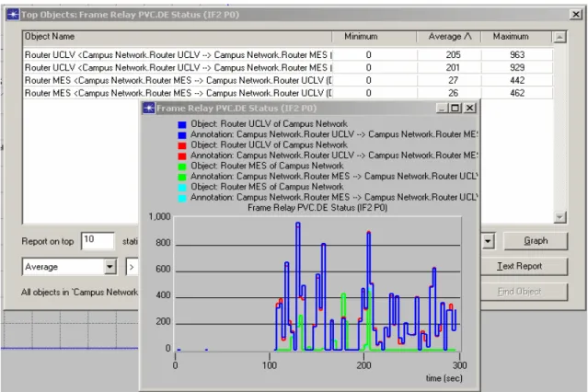
Task: Click green Annotation swatch for Router MES
Action: coord(182,177)
